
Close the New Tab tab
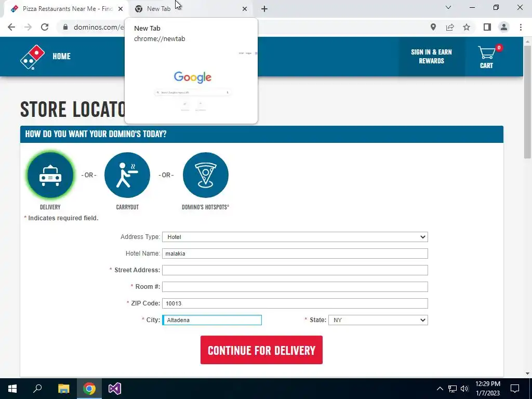245,9
